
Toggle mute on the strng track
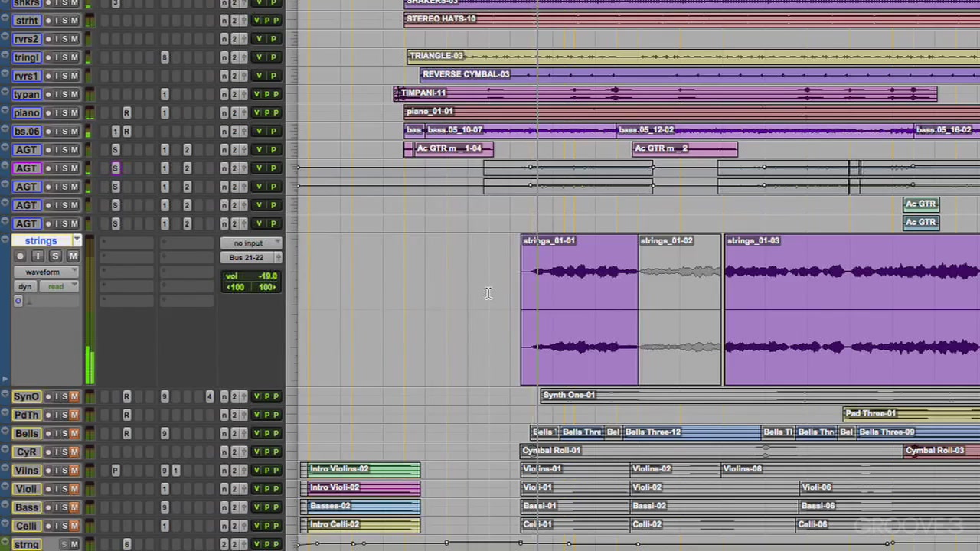pyautogui.click(x=74, y=544)
